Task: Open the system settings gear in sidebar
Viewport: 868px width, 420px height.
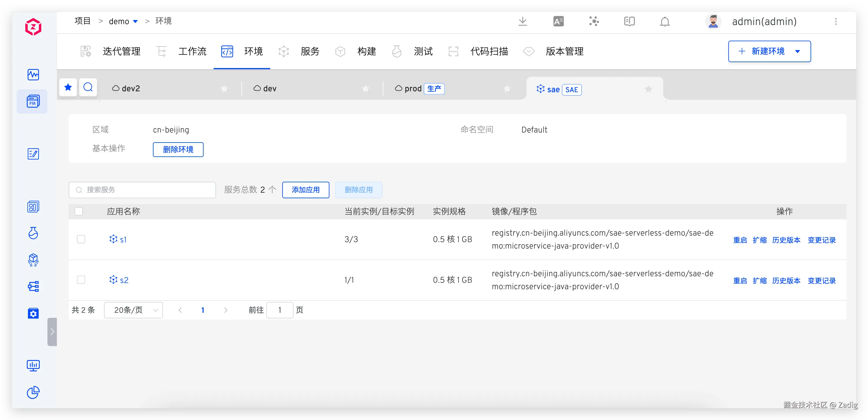Action: (33, 313)
